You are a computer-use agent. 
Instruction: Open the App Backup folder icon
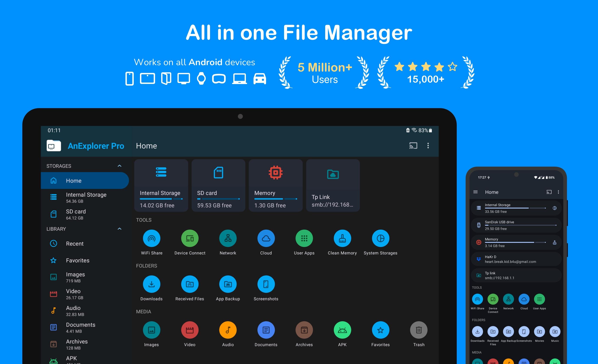tap(228, 284)
